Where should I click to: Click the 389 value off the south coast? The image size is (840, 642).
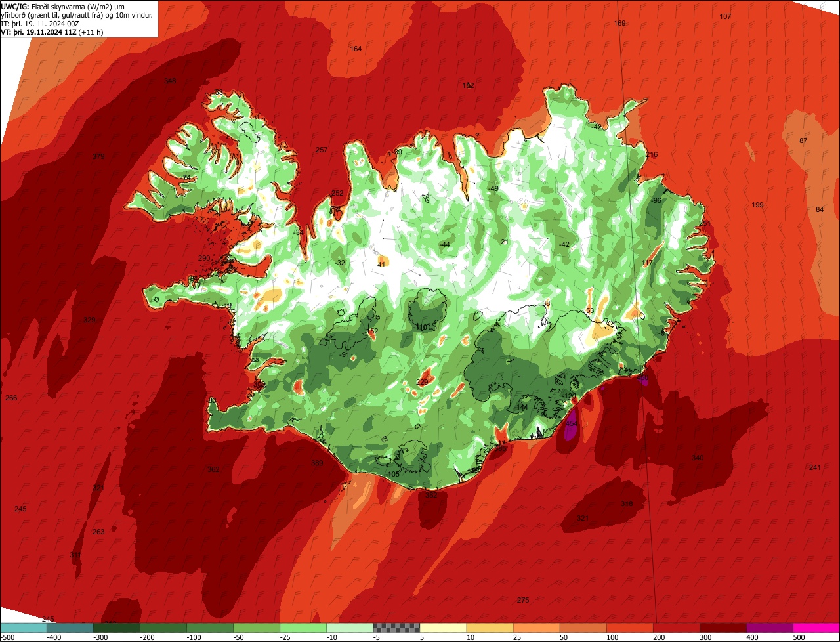317,463
